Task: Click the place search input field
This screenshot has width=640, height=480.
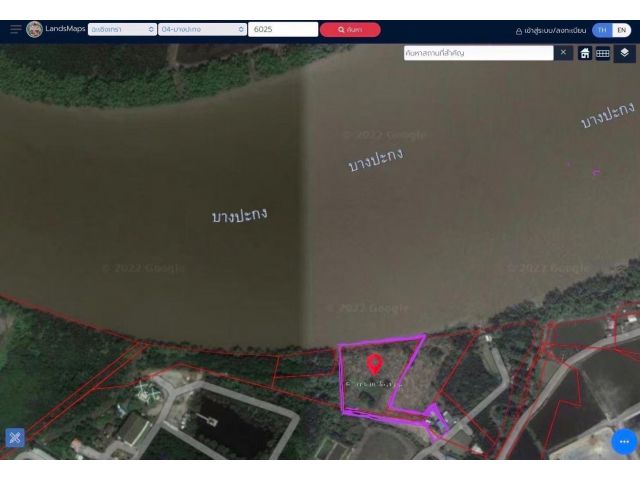Action: coord(478,53)
